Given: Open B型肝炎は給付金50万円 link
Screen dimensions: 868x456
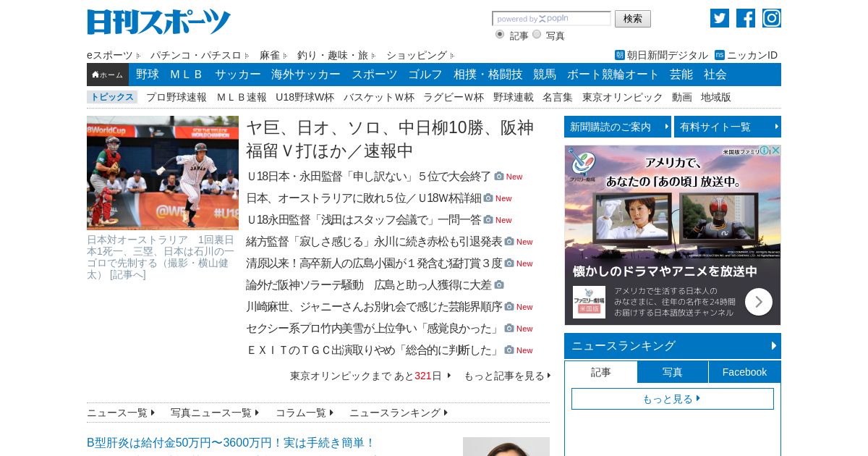Looking at the screenshot, I should click(x=231, y=442).
